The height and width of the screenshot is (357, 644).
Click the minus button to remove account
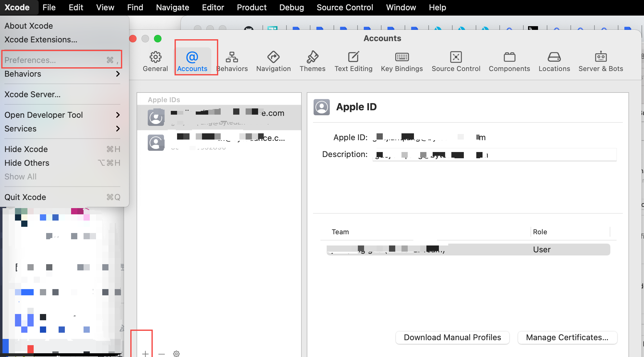pyautogui.click(x=161, y=354)
